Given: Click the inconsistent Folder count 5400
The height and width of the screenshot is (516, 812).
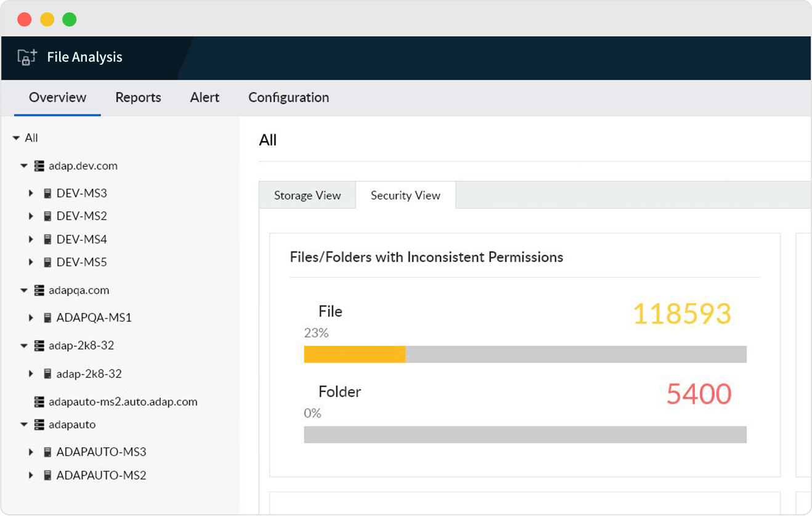Looking at the screenshot, I should click(x=697, y=393).
